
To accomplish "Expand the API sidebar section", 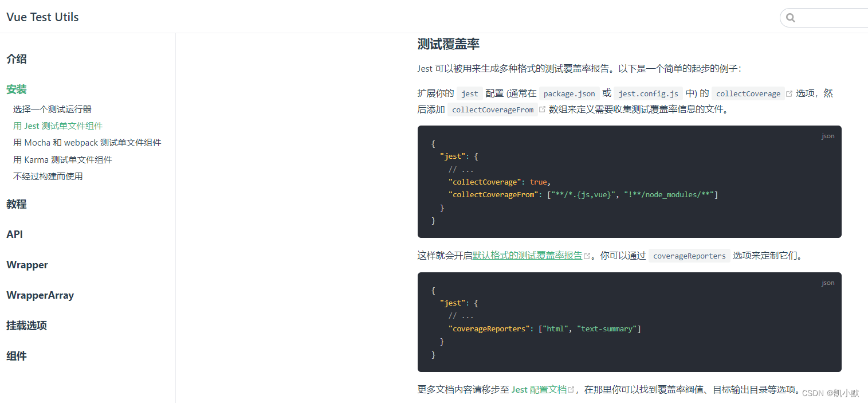I will pyautogui.click(x=14, y=234).
